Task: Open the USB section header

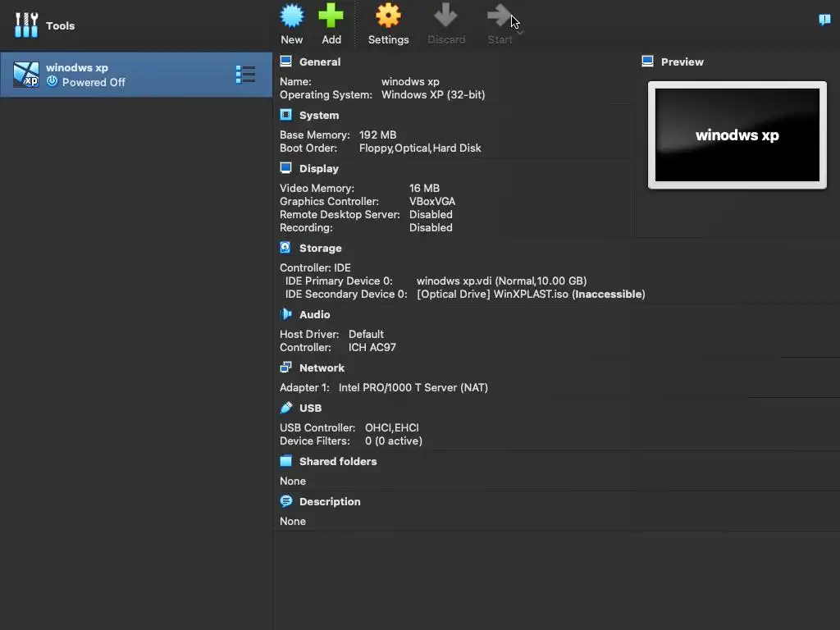Action: [310, 408]
